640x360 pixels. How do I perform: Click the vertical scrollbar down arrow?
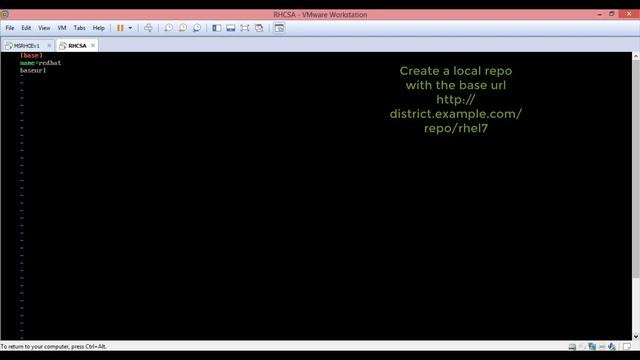click(636, 336)
